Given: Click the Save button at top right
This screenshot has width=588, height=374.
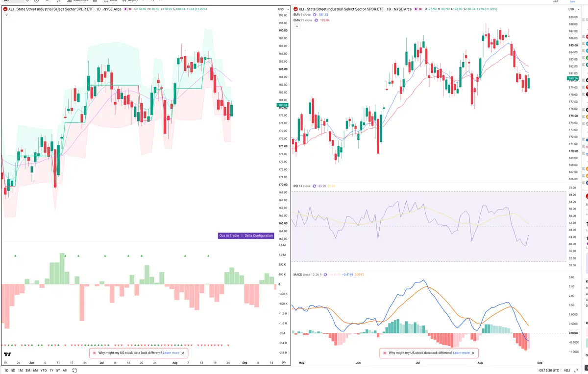Looking at the screenshot, I should pyautogui.click(x=572, y=1).
